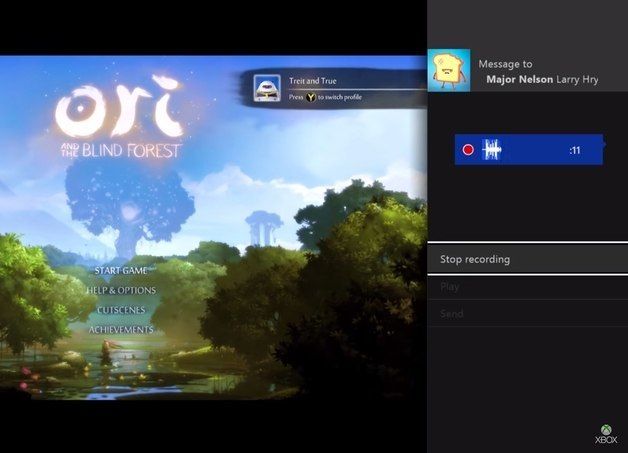
Task: Click the Press Y to switch profile prompt
Action: click(x=325, y=98)
